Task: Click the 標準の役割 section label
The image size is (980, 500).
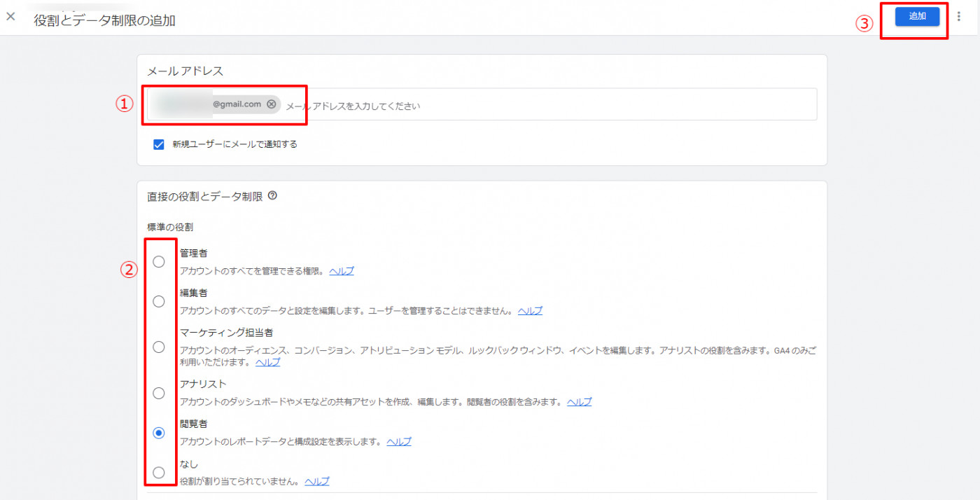Action: point(170,228)
